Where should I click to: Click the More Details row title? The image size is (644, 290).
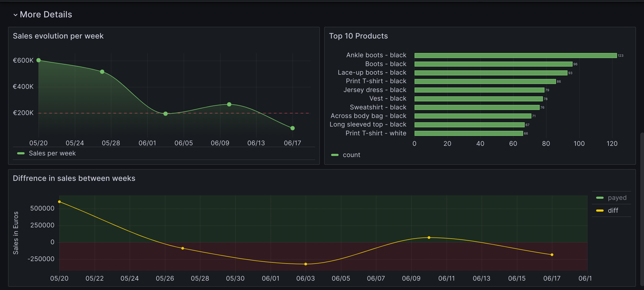tap(46, 14)
